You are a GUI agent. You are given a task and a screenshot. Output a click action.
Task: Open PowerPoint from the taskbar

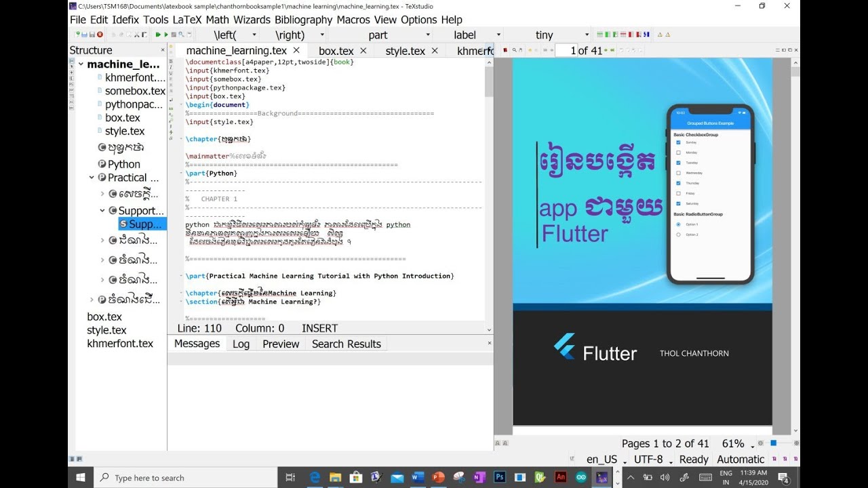pyautogui.click(x=438, y=477)
